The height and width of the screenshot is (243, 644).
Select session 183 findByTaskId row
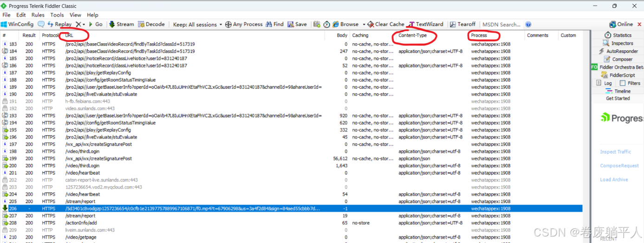[292, 44]
